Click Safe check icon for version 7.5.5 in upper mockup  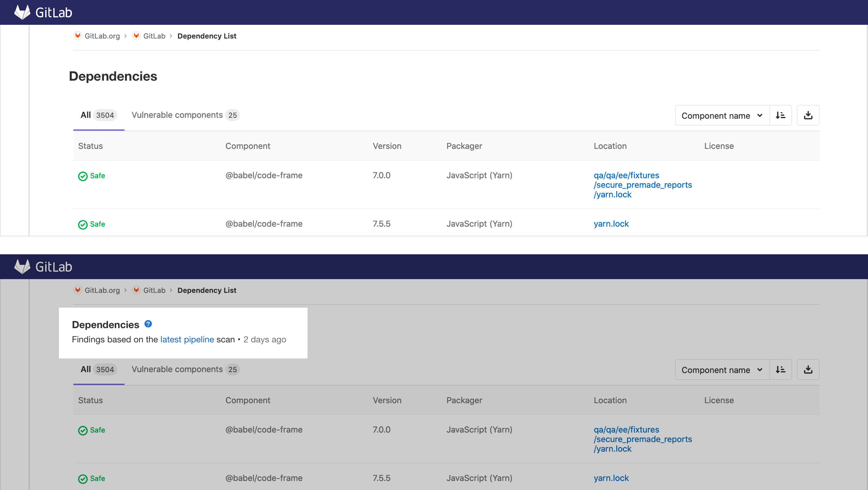tap(83, 225)
